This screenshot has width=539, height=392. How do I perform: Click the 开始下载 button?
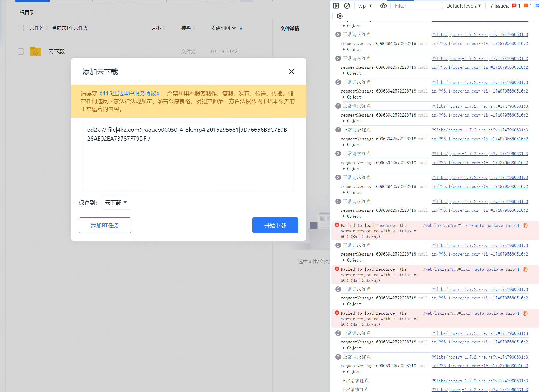(275, 225)
